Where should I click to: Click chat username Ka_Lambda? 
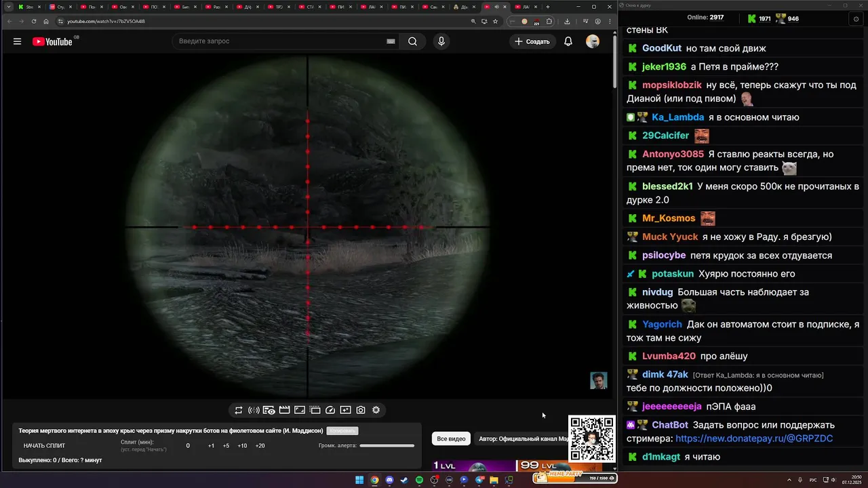(x=678, y=117)
